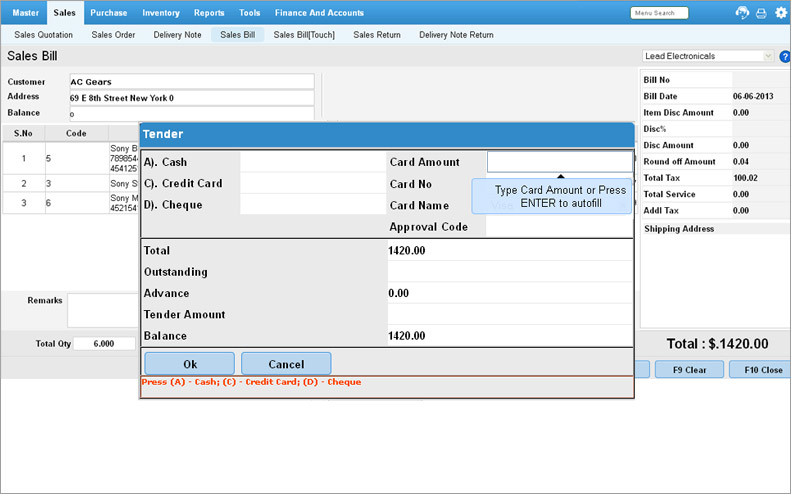791x494 pixels.
Task: Confirm tender with Ok button
Action: tap(190, 364)
